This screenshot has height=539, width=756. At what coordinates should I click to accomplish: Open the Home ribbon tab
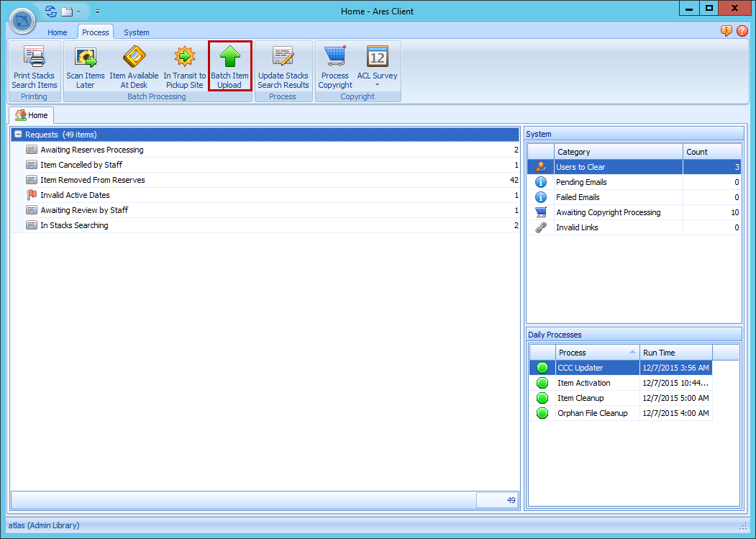(57, 32)
